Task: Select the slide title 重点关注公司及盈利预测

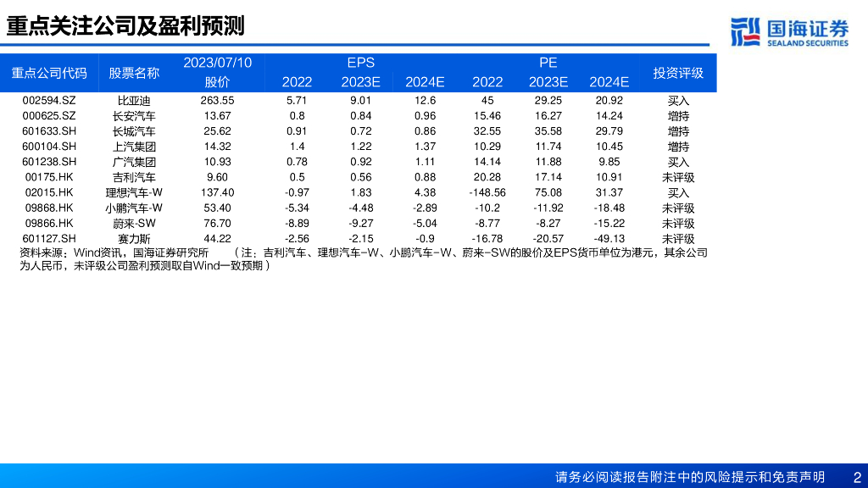Action: [x=125, y=26]
